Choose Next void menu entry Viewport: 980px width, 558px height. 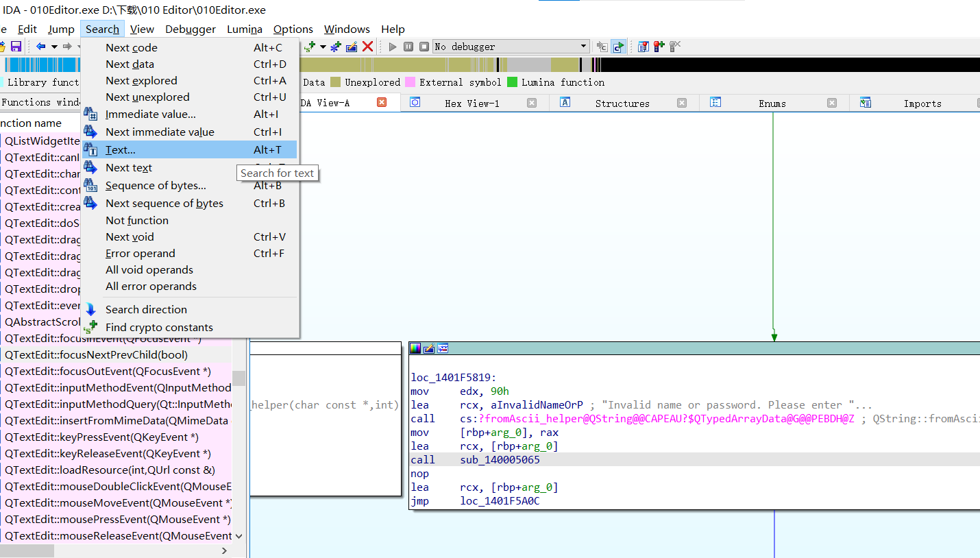point(190,236)
